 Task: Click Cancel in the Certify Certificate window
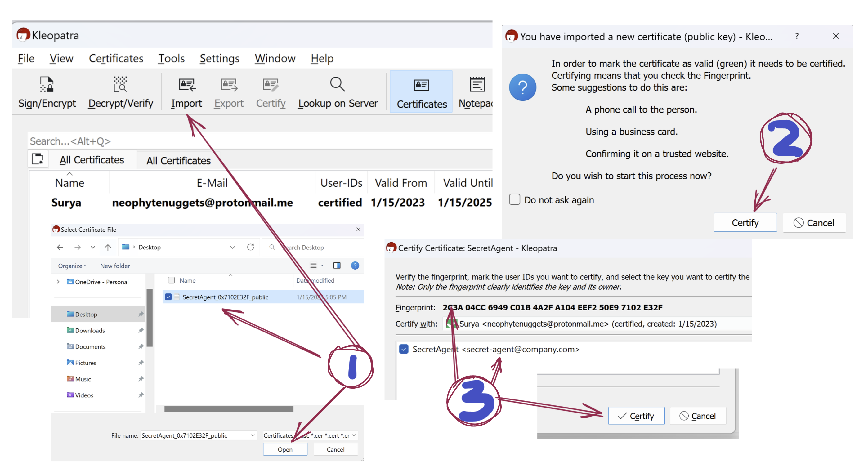point(698,416)
